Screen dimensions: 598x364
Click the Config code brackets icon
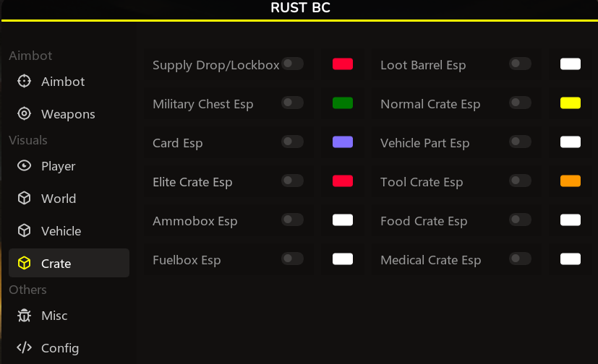tap(25, 347)
